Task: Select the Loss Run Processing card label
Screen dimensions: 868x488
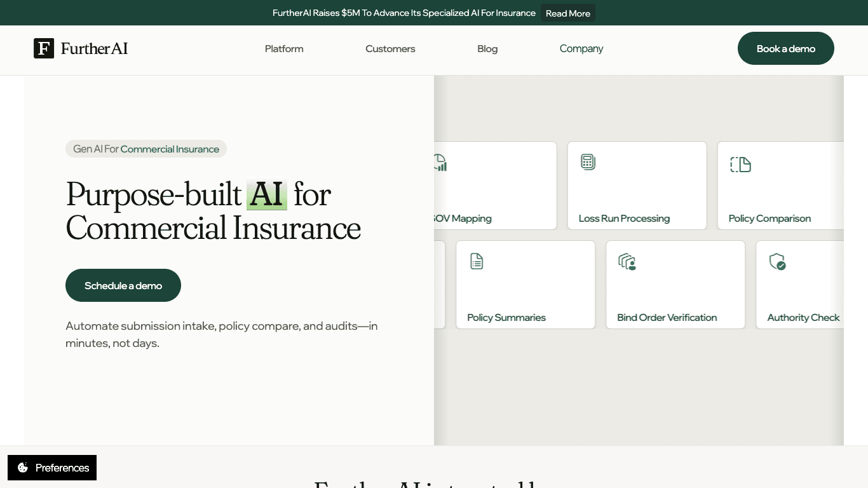Action: coord(624,219)
